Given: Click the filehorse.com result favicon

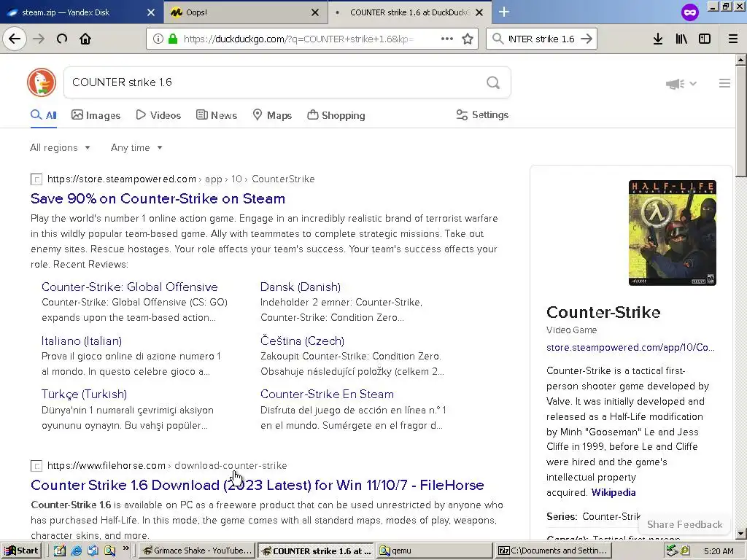Looking at the screenshot, I should [x=36, y=466].
